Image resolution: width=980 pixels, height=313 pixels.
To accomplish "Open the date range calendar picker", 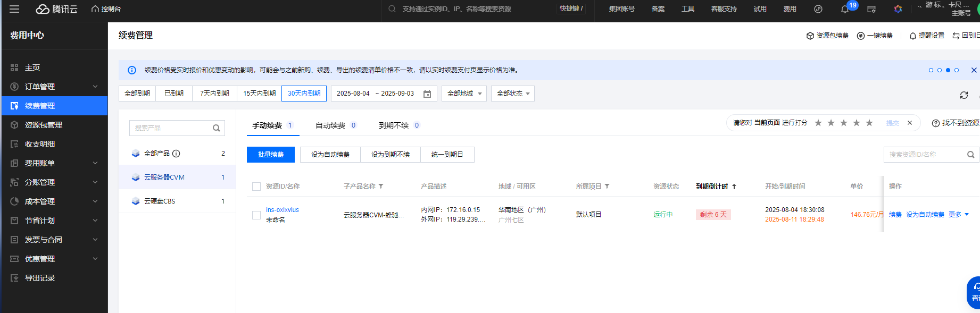I will (x=427, y=94).
